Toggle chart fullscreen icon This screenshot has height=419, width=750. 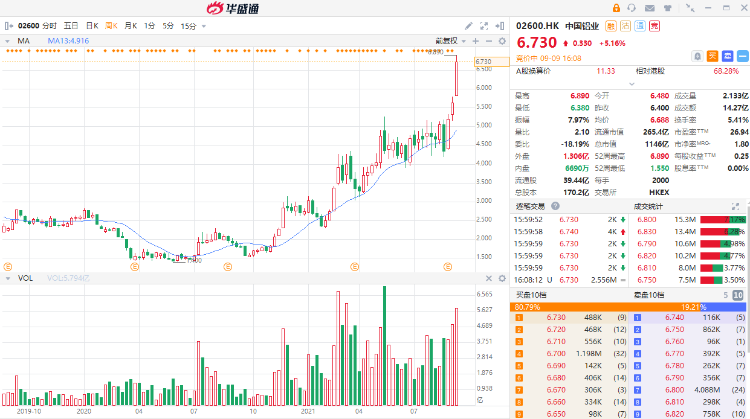[x=484, y=26]
